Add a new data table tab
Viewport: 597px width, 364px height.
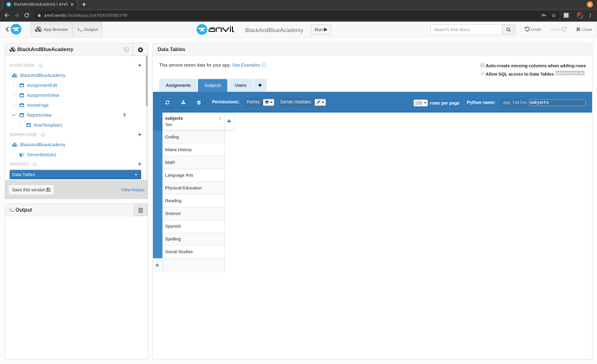pyautogui.click(x=260, y=86)
